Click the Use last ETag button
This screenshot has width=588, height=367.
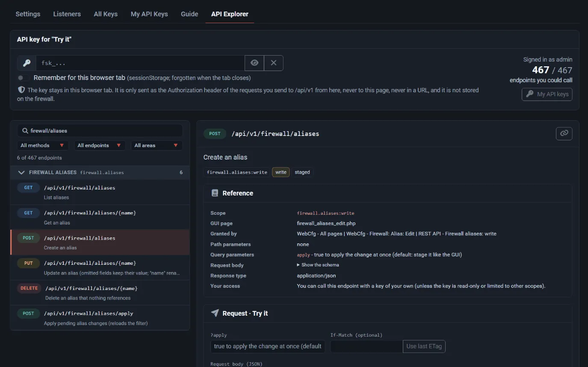(424, 346)
